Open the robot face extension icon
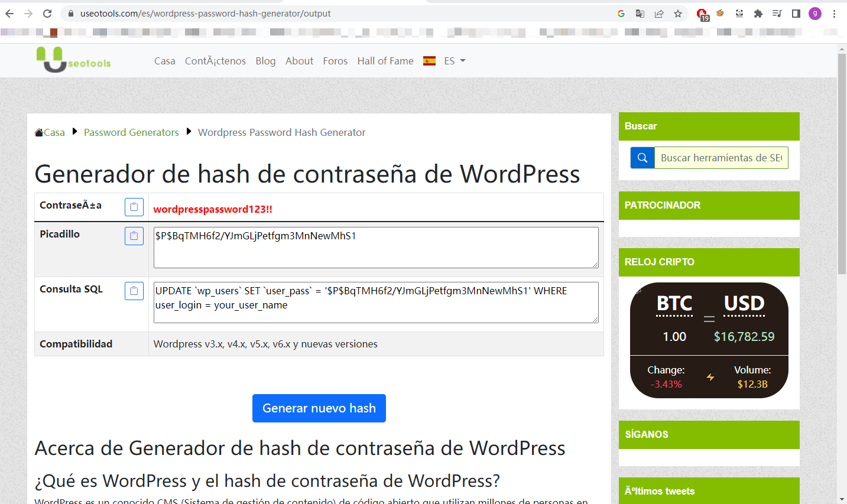 739,14
